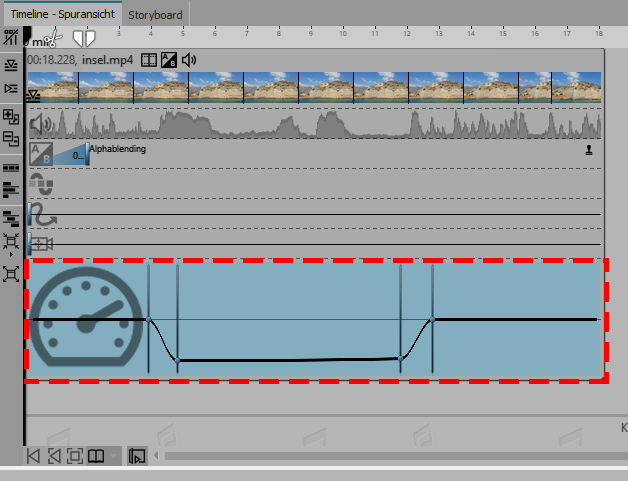Click the scissors cut tool on the ruler
This screenshot has width=628, height=481.
pos(54,39)
